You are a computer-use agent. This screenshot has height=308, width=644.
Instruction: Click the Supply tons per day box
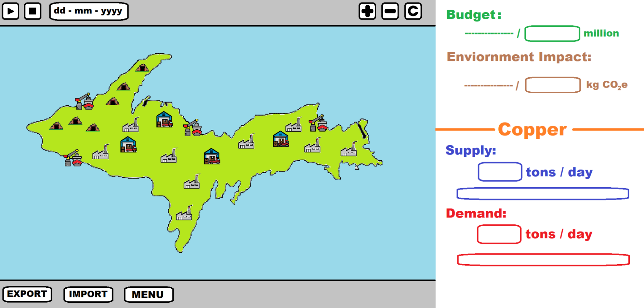pyautogui.click(x=500, y=172)
